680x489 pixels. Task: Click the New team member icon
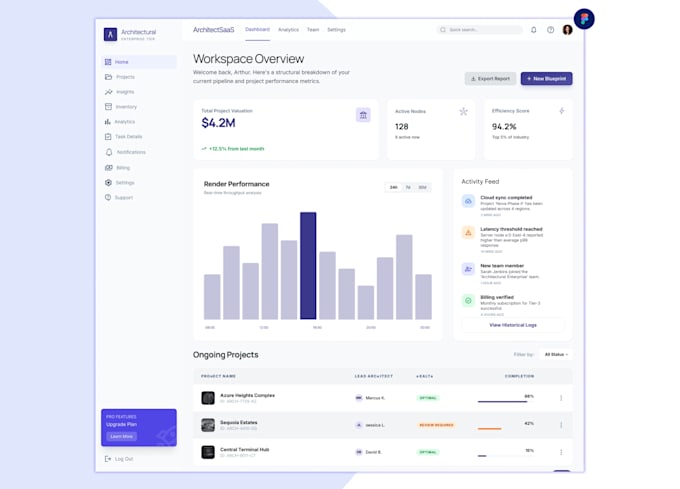tap(468, 269)
